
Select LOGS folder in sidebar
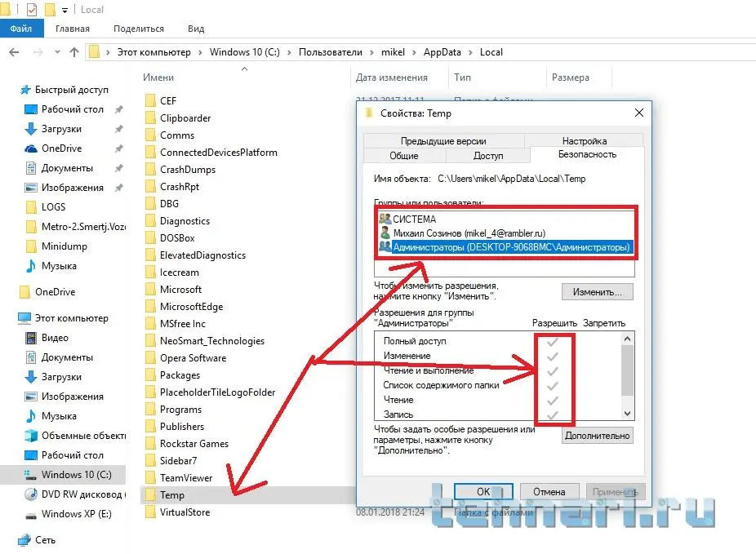(53, 207)
